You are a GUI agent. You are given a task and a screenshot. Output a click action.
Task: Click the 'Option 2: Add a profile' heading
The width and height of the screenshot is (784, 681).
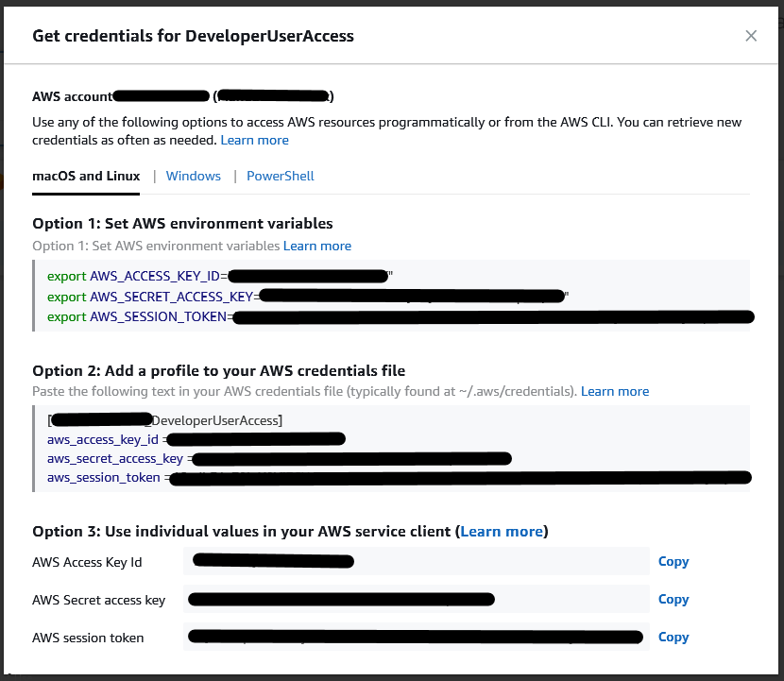click(218, 371)
